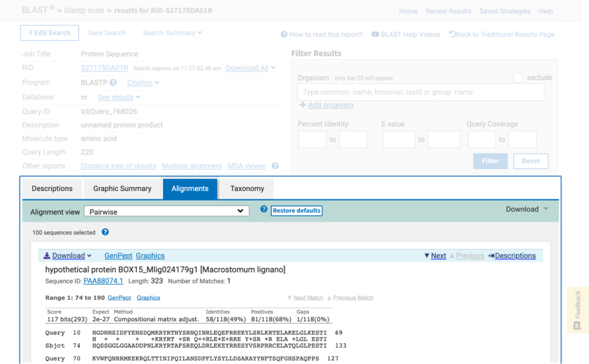
Task: Click the Feedback side tab
Action: click(x=577, y=310)
